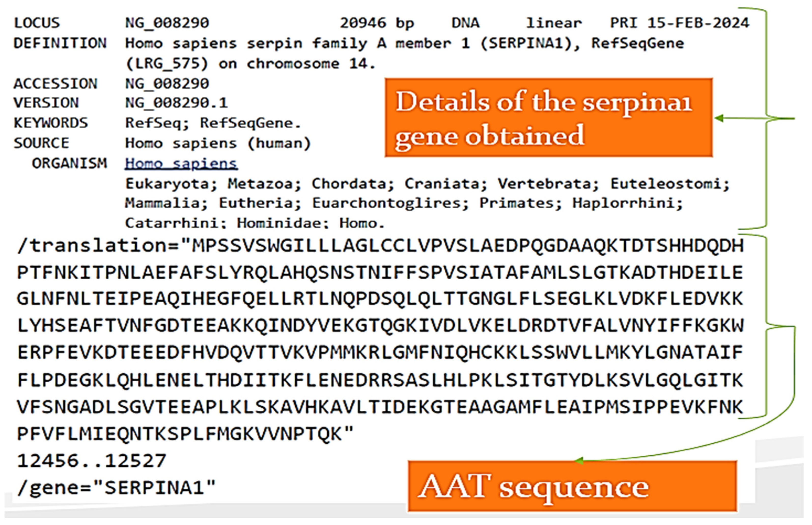Select the DEFINITION field label
Viewport: 812px width, 525px height.
pyautogui.click(x=60, y=43)
